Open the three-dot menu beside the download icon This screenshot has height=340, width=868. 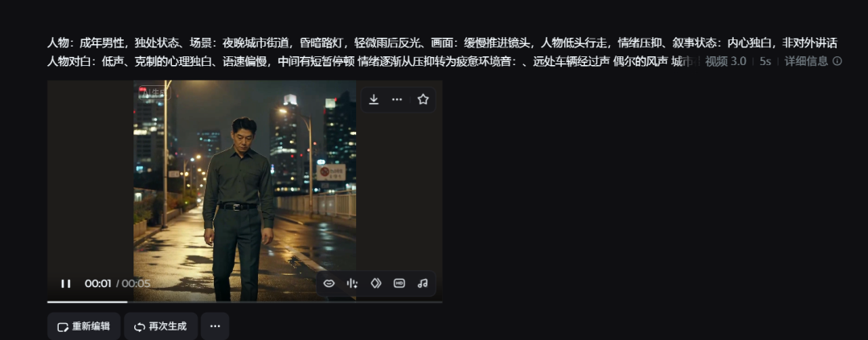point(397,99)
